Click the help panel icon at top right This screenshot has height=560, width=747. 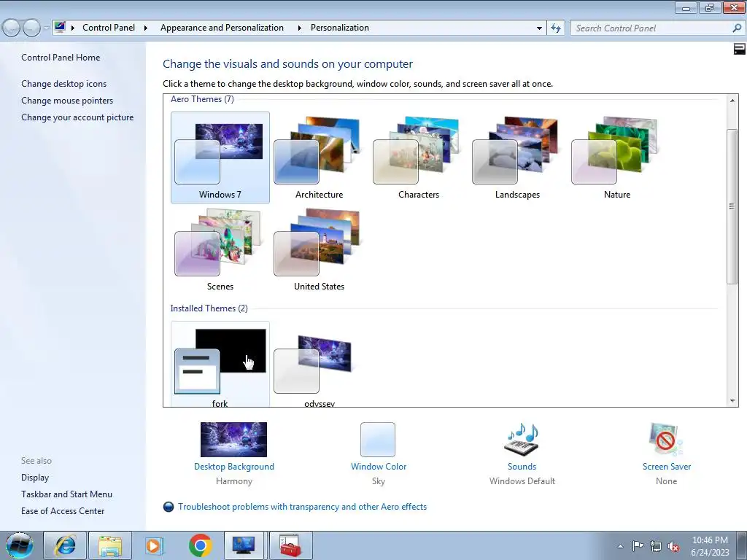[740, 49]
